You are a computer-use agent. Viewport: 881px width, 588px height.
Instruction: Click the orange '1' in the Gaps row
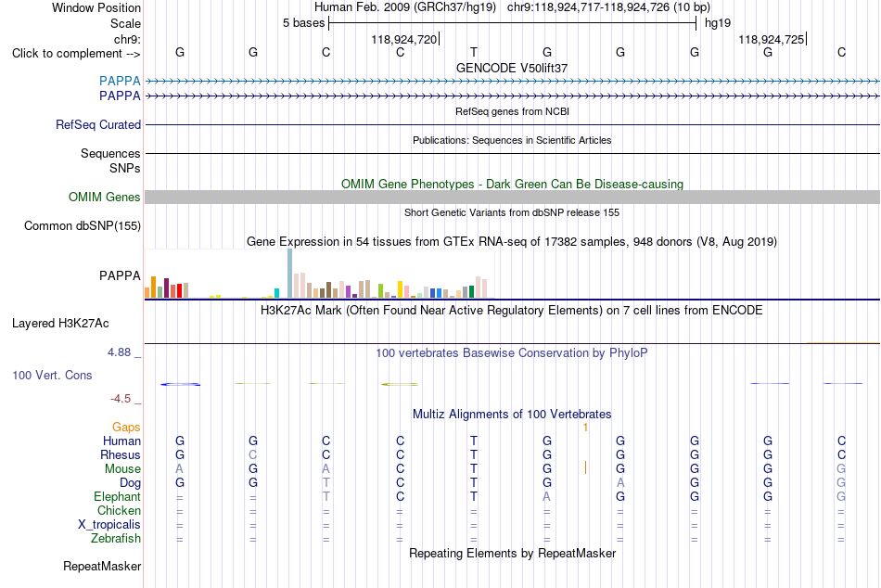point(585,428)
